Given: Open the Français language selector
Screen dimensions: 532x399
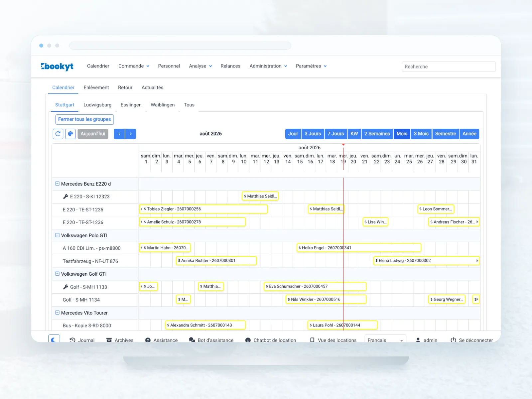Looking at the screenshot, I should click(x=385, y=339).
